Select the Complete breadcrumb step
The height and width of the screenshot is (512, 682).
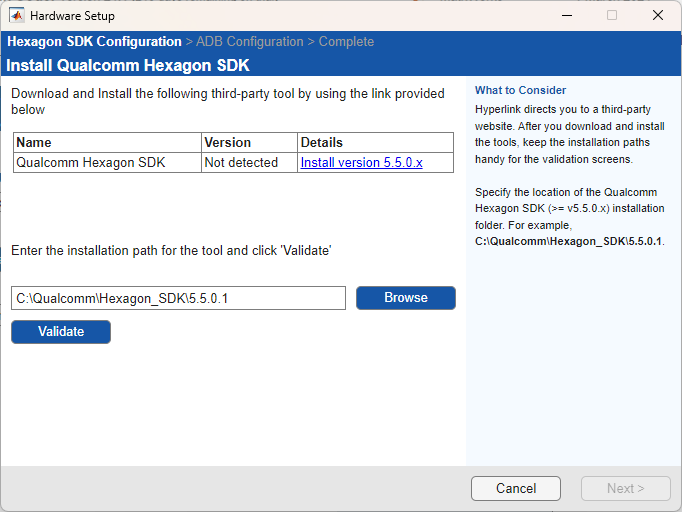point(346,42)
